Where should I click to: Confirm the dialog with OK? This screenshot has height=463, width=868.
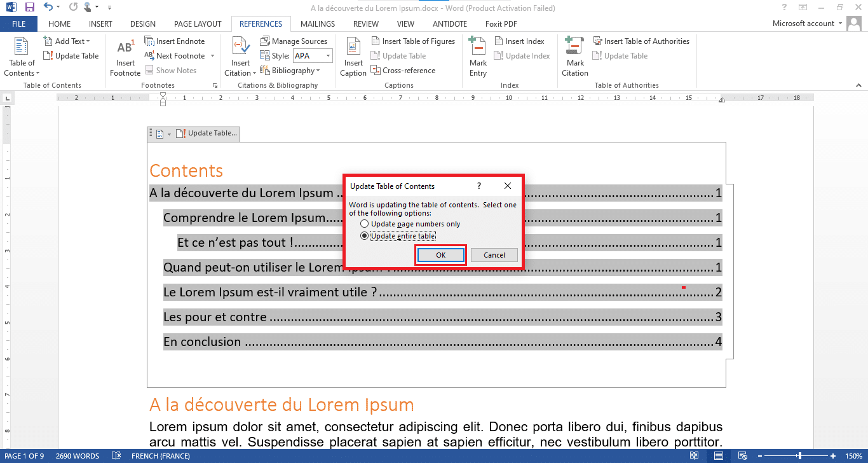pos(441,255)
